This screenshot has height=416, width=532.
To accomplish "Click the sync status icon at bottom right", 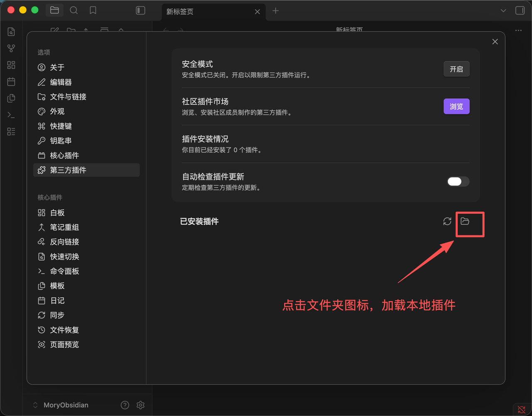I will (x=521, y=409).
